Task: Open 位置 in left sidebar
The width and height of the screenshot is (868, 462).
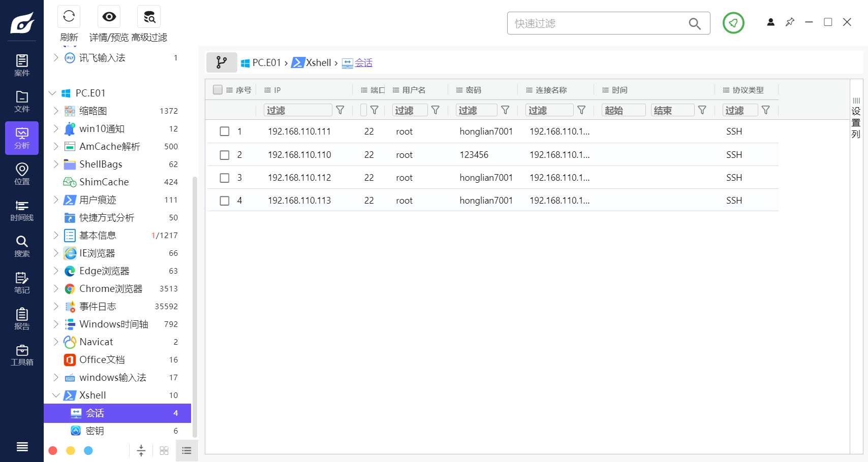Action: (x=22, y=174)
